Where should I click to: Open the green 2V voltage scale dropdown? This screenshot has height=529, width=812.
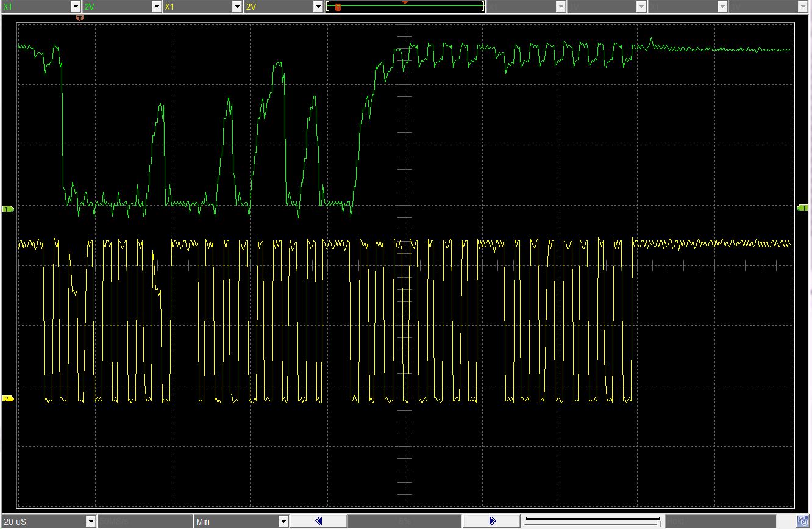(156, 7)
